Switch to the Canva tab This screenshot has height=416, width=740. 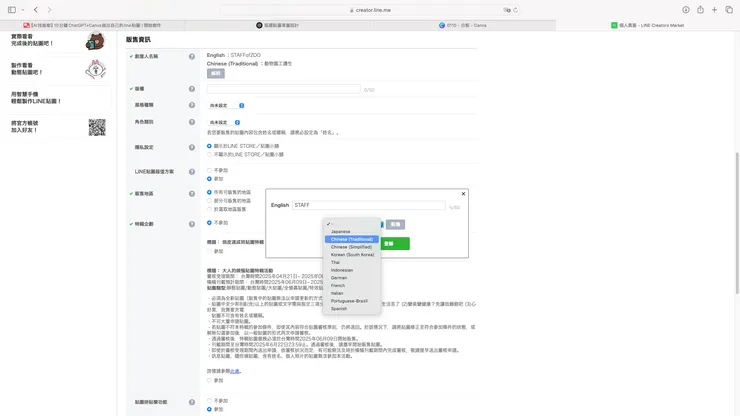point(462,25)
